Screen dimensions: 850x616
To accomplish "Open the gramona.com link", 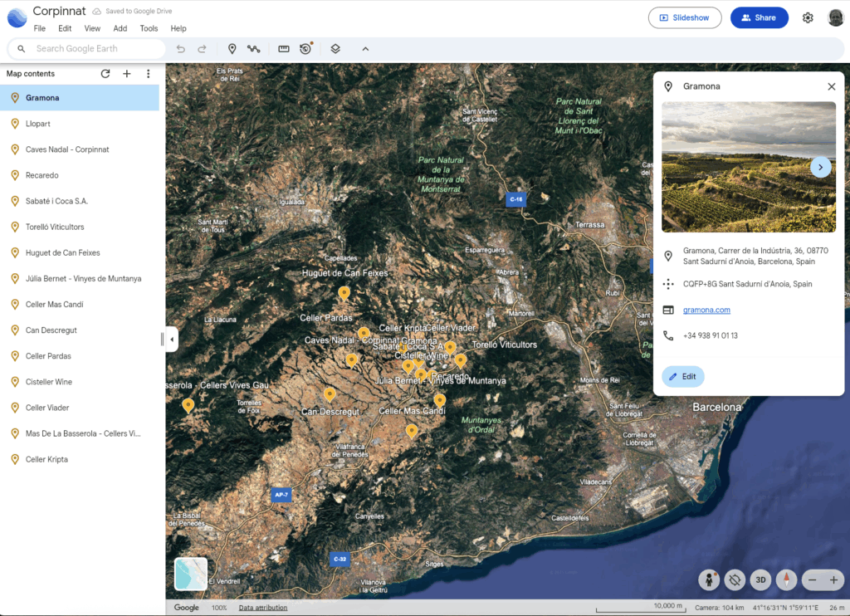I will tap(706, 310).
